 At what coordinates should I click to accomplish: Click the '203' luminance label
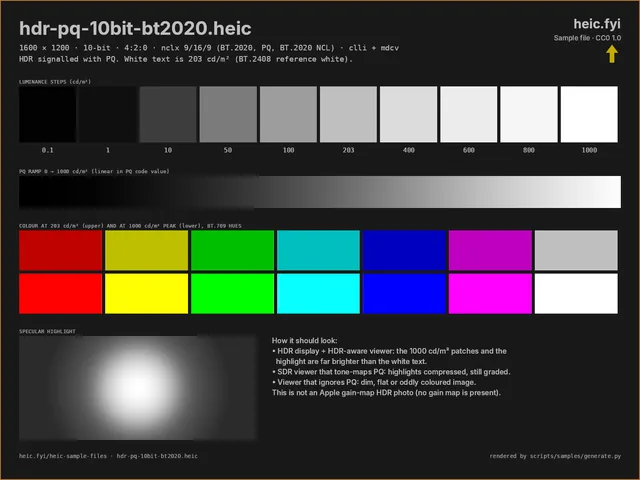(x=349, y=150)
